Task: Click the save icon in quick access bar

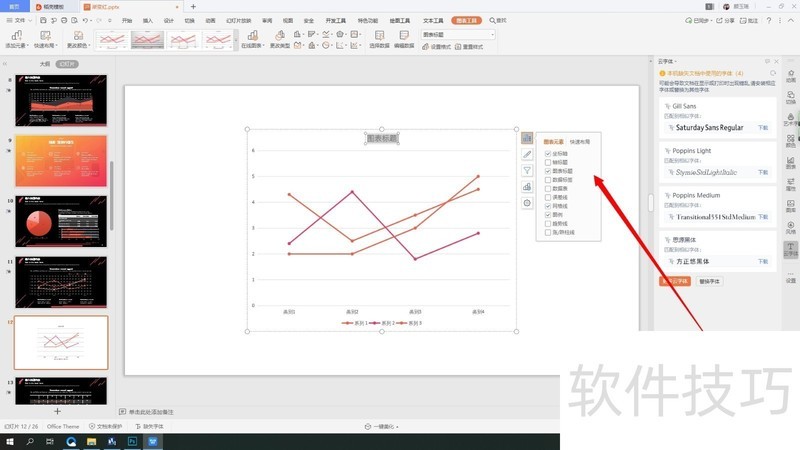Action: pos(43,20)
